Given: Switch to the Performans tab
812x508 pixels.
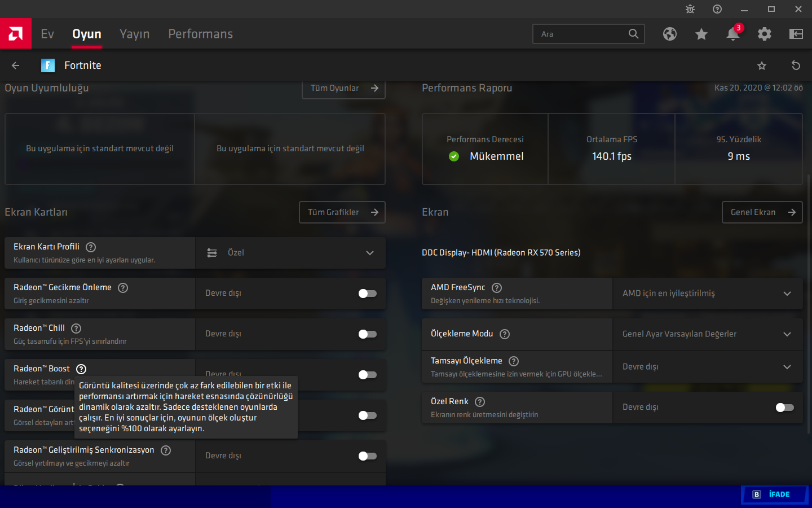Looking at the screenshot, I should click(x=201, y=34).
